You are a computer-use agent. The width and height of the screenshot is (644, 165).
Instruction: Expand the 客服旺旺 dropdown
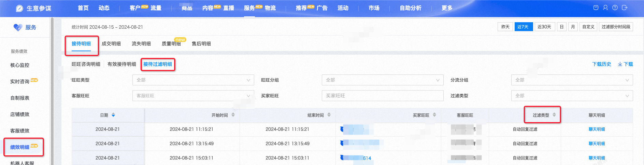(x=193, y=96)
